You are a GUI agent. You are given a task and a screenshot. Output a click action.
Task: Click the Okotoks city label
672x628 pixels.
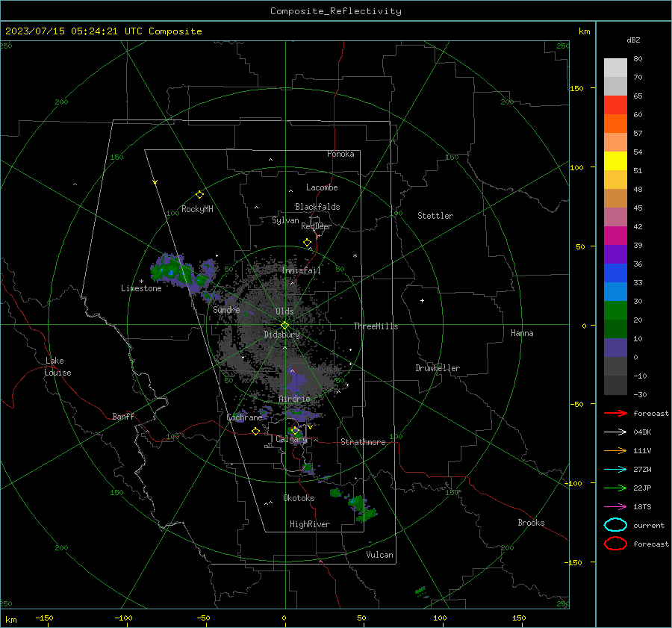click(x=299, y=497)
